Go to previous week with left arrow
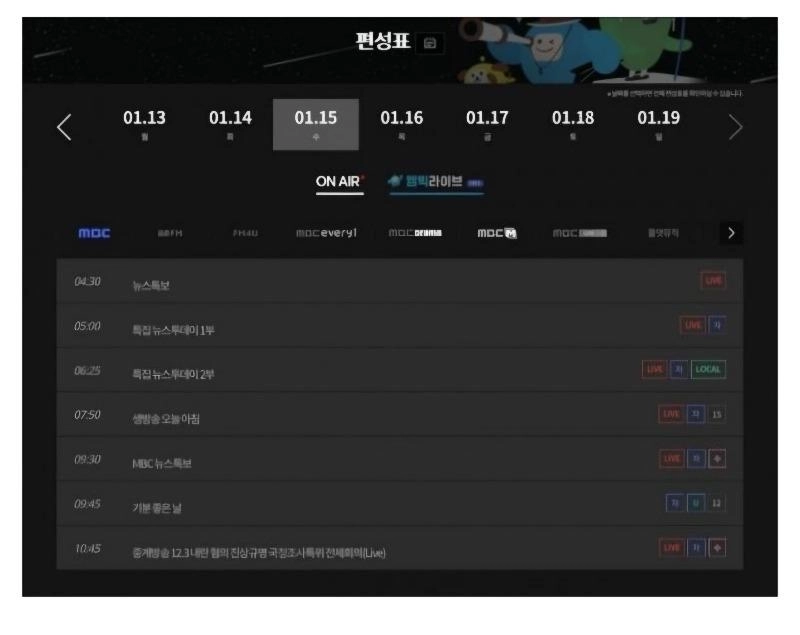800x635 pixels. [x=64, y=127]
